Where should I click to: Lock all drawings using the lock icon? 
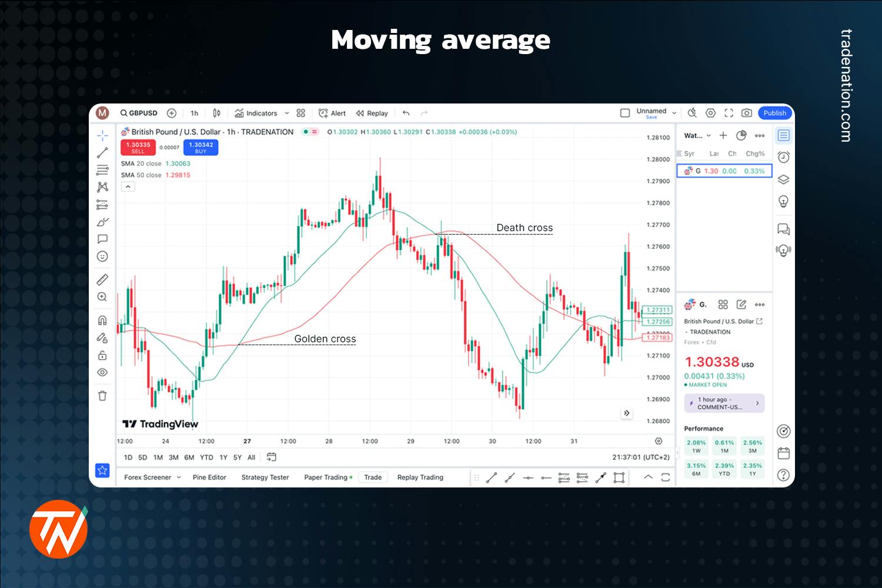(102, 355)
